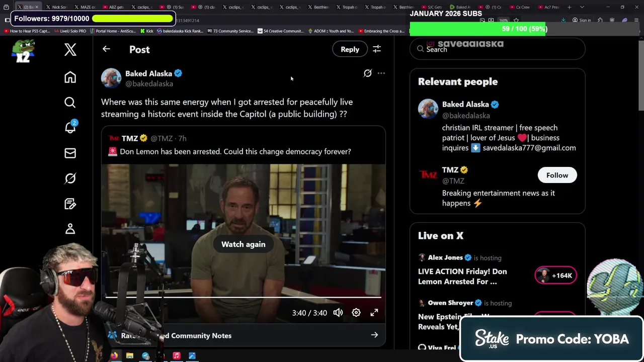644x362 pixels.
Task: Open bakedalaska Kick Rank bookmark
Action: click(x=180, y=31)
